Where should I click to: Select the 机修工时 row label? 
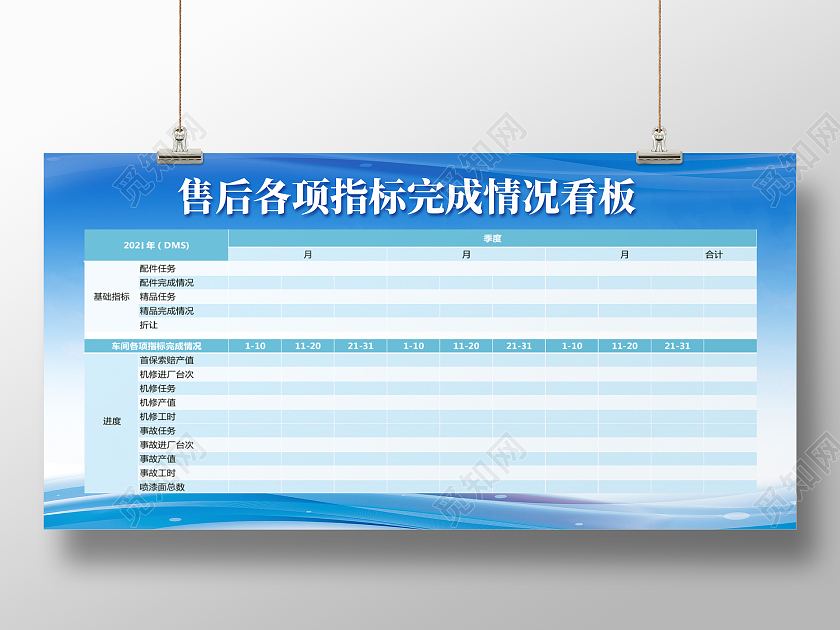click(x=157, y=416)
